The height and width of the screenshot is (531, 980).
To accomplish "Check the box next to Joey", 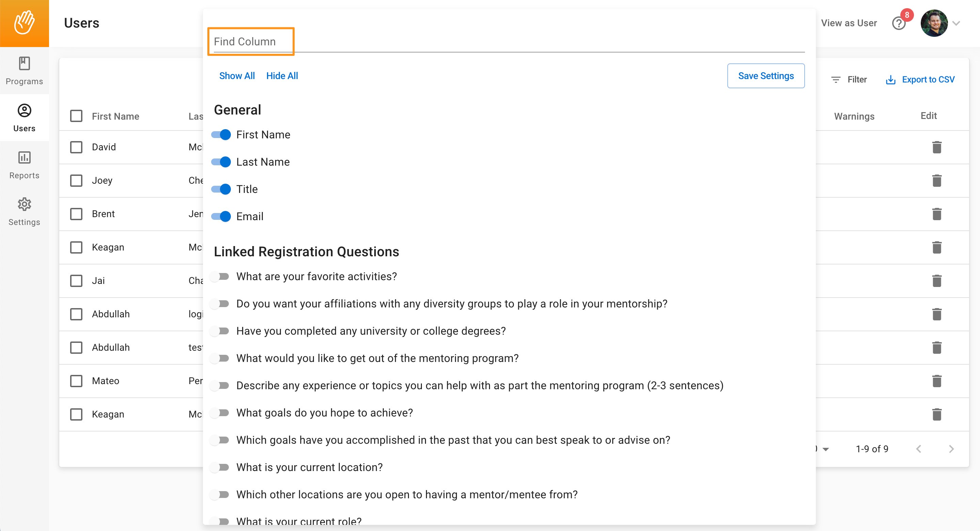I will coord(76,180).
